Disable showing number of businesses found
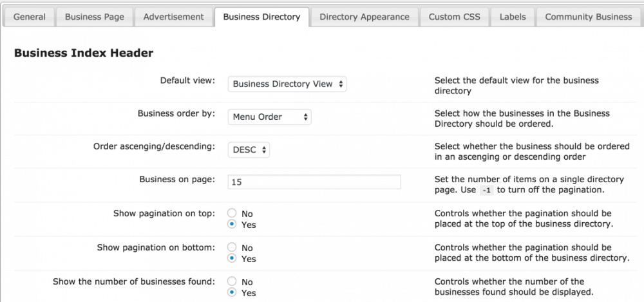Screen dimensions: 644x302 (x=232, y=282)
